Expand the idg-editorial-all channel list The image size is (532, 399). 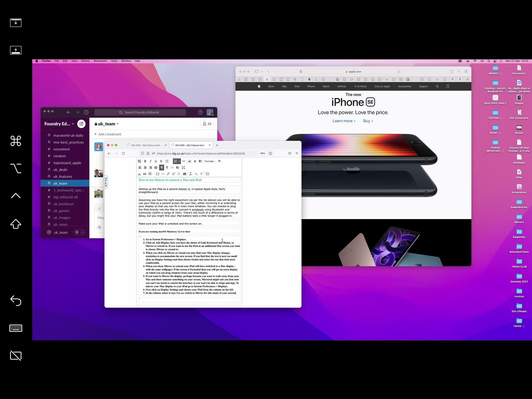point(65,197)
